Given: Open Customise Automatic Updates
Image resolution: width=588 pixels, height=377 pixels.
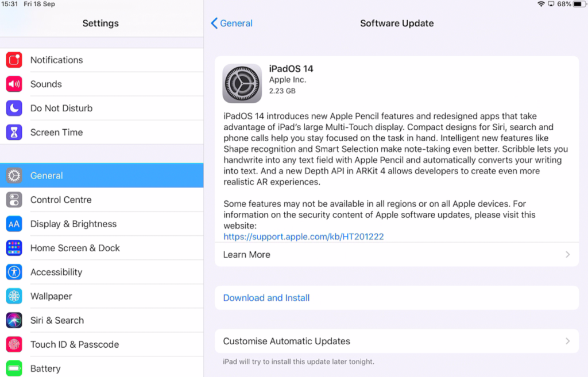Looking at the screenshot, I should (x=397, y=341).
